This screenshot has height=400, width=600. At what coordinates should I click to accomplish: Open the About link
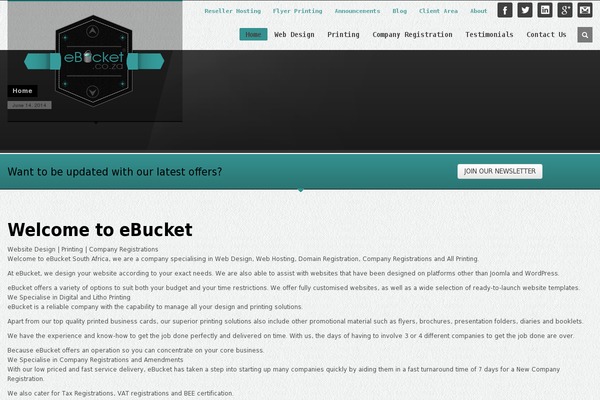click(x=478, y=11)
